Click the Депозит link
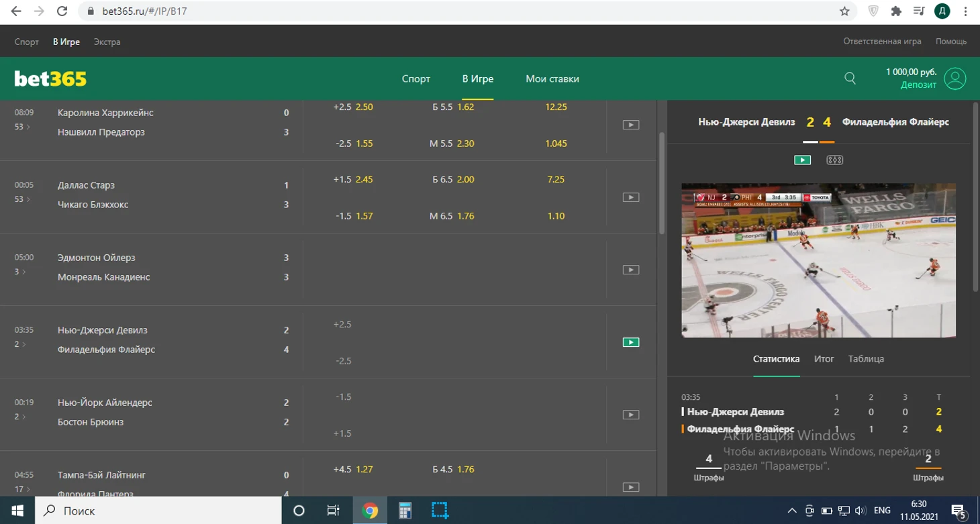The image size is (980, 524). pyautogui.click(x=918, y=85)
